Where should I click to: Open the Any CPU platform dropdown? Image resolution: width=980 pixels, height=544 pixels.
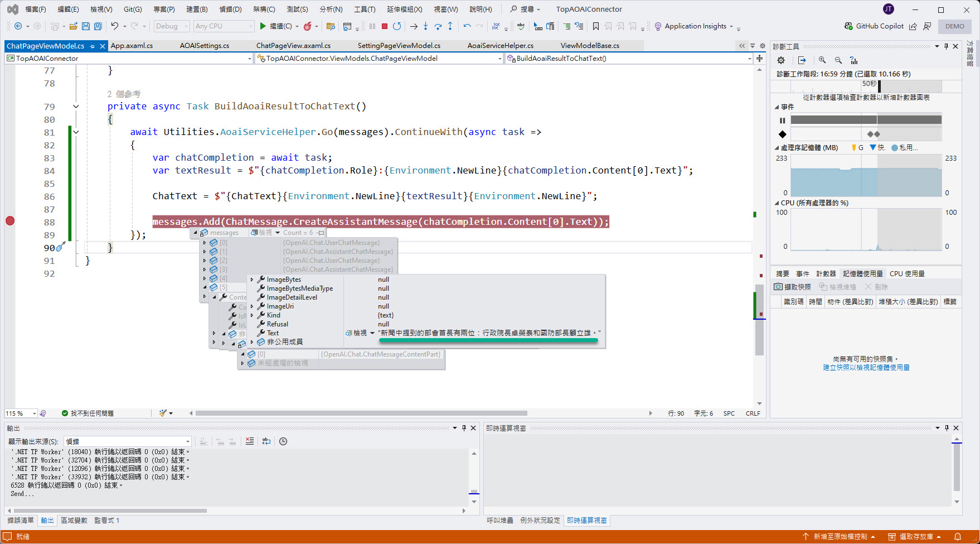tap(224, 26)
